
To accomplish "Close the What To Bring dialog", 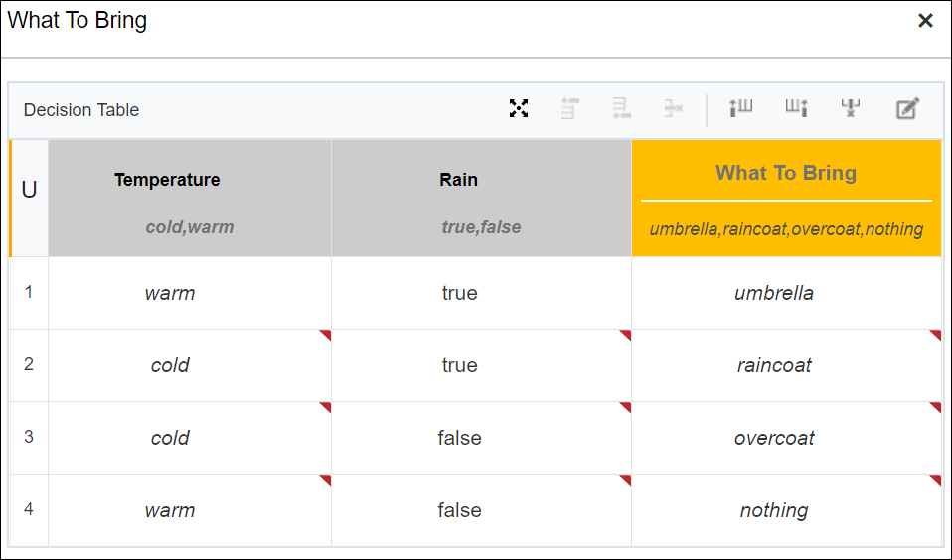I will (x=925, y=21).
